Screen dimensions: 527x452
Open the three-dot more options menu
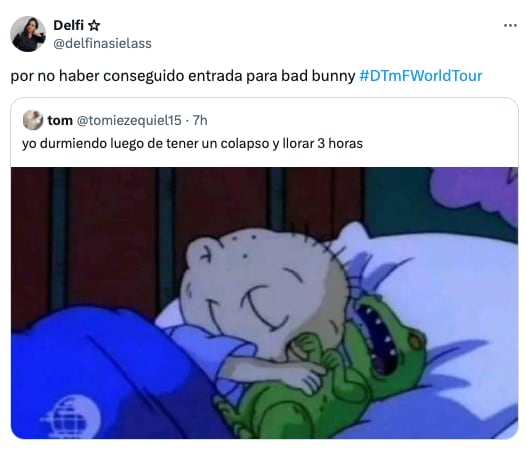coord(510,25)
